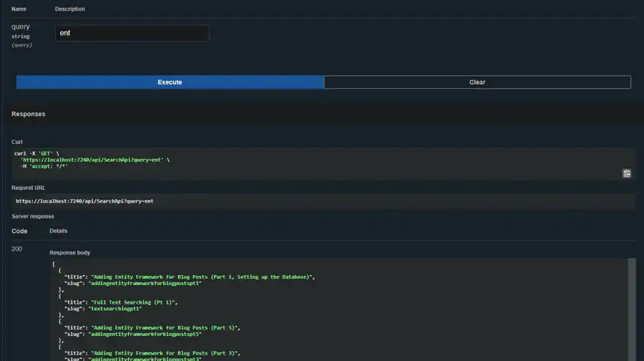Copy the curl command to clipboard
This screenshot has height=361, width=644.
(627, 173)
